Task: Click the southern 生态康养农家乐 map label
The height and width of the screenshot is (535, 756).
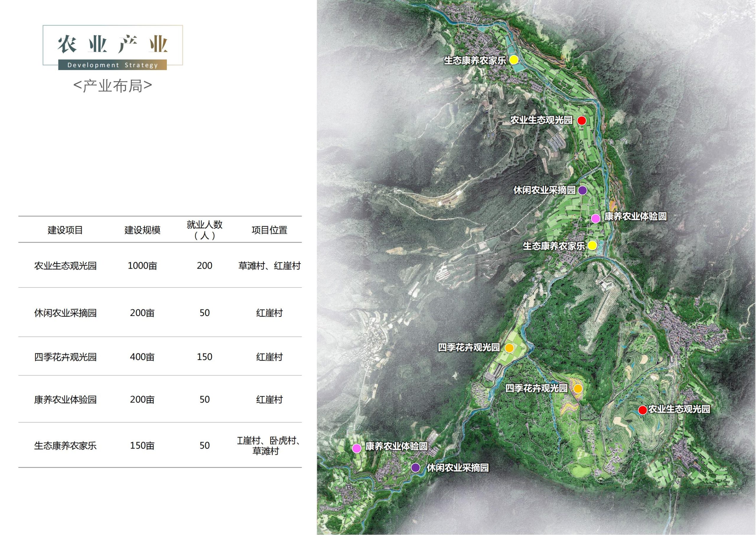Action: [x=554, y=246]
